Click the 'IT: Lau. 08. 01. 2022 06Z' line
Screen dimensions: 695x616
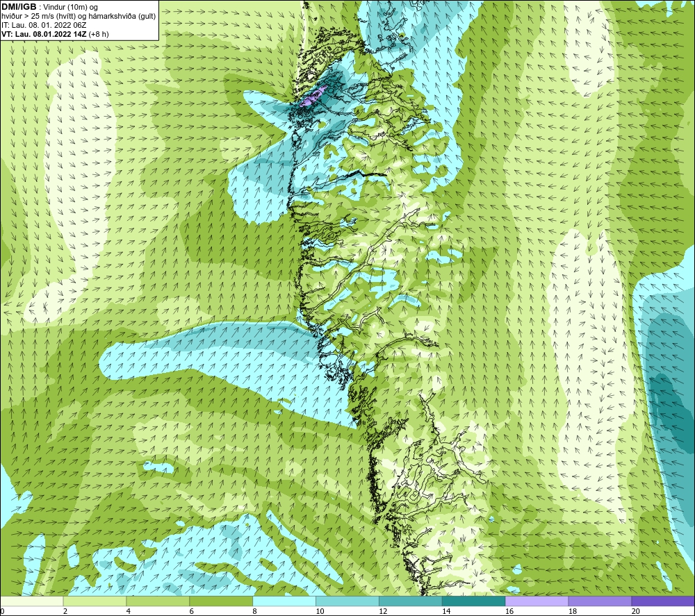tap(44, 25)
